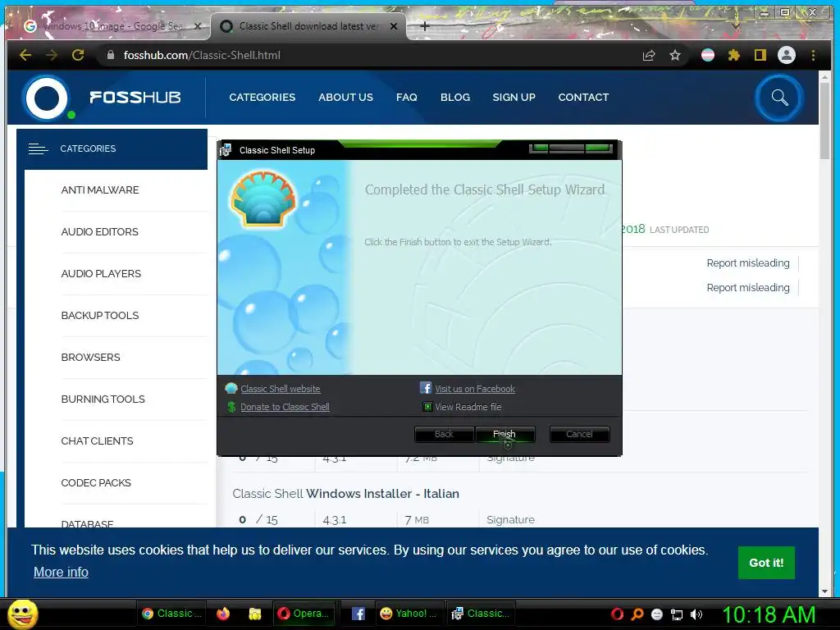Bookmark the page with the star icon
Image resolution: width=840 pixels, height=630 pixels.
(675, 55)
